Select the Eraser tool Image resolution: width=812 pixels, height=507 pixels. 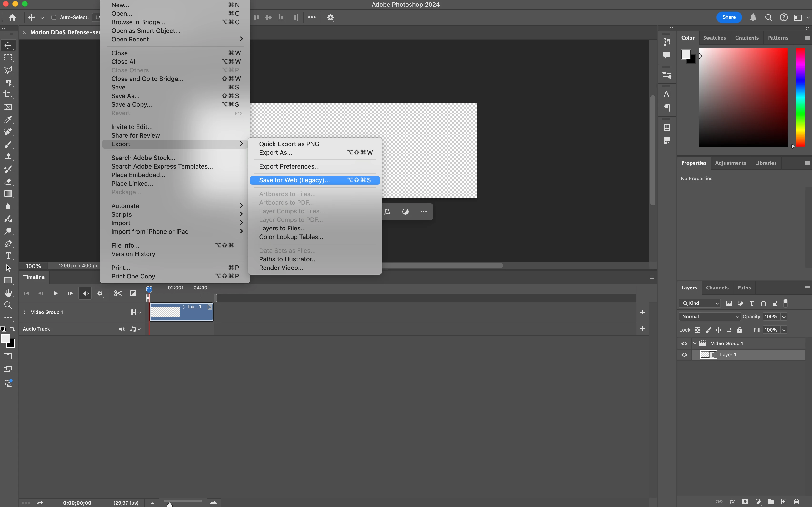click(x=8, y=181)
